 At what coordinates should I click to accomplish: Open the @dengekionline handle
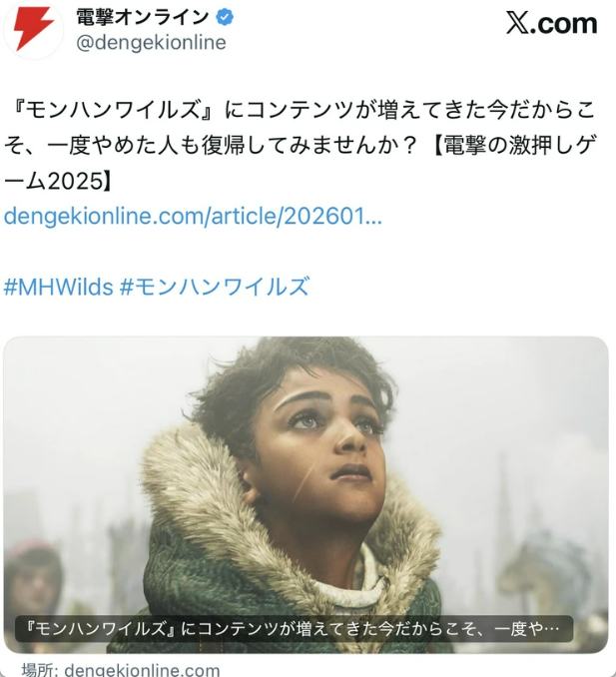pos(151,42)
